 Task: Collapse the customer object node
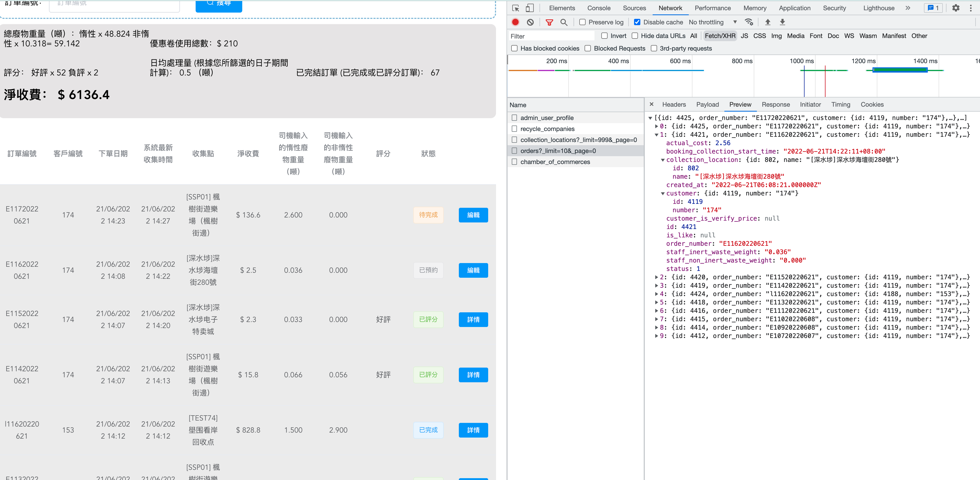click(x=663, y=193)
